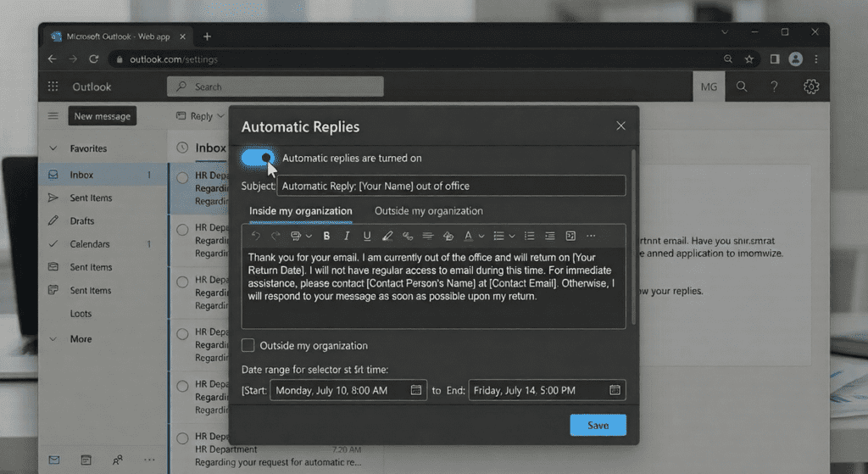Toggle italic formatting
The width and height of the screenshot is (868, 474).
(x=347, y=236)
